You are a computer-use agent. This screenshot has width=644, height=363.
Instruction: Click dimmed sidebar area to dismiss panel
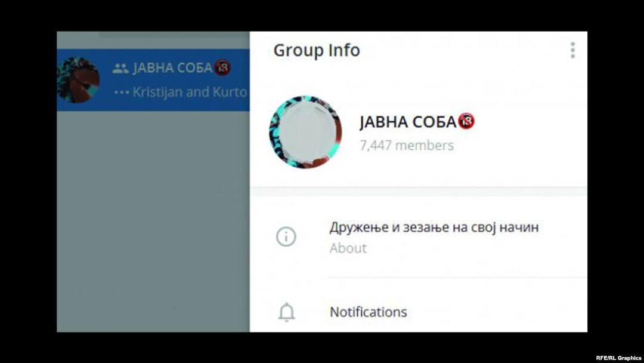[x=153, y=221]
